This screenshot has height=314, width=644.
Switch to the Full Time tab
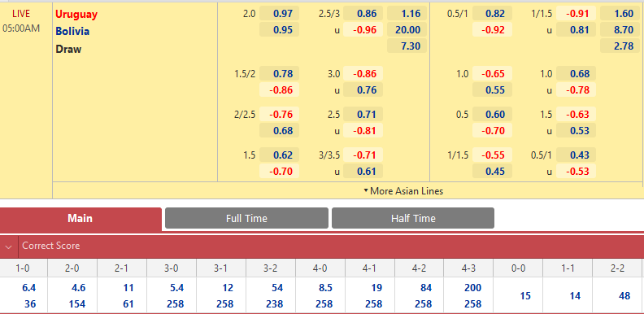click(246, 218)
